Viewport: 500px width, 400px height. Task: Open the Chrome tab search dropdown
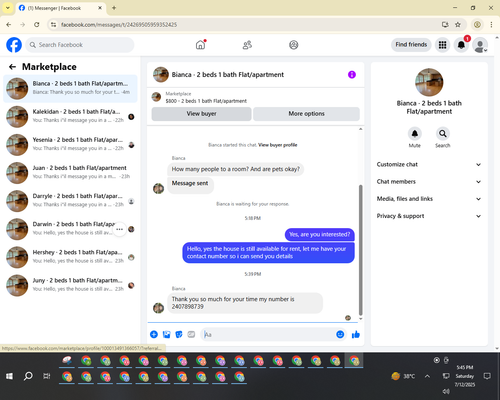point(8,8)
